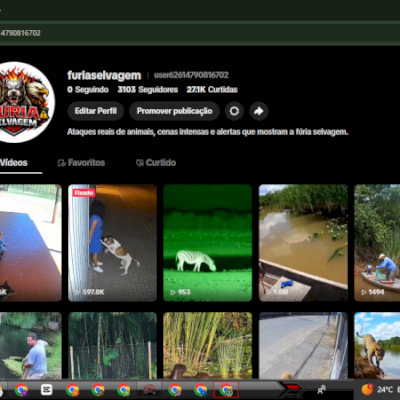Open the red tiled patio video

click(x=31, y=243)
